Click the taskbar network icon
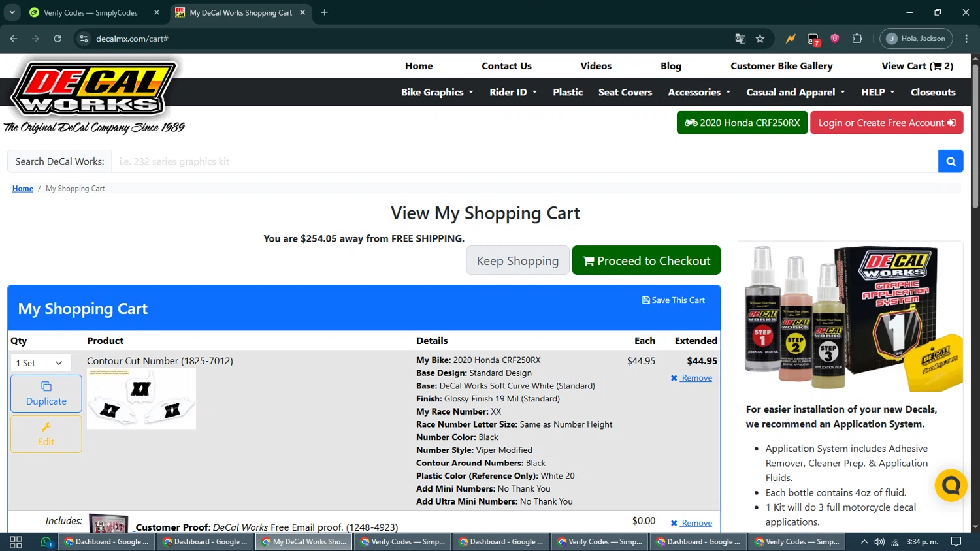The width and height of the screenshot is (980, 551). click(895, 542)
